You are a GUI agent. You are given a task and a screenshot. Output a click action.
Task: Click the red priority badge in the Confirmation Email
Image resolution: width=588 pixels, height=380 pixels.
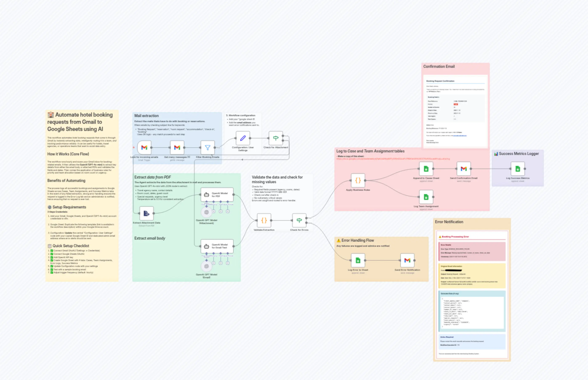[456, 104]
